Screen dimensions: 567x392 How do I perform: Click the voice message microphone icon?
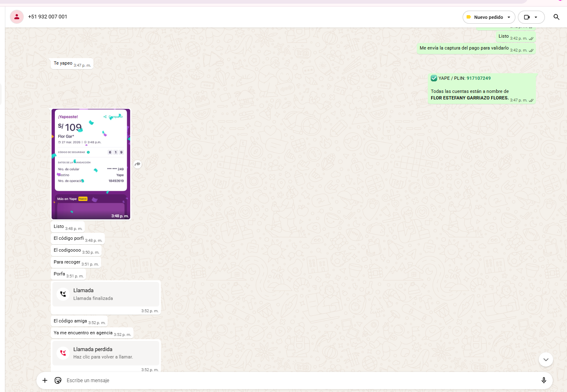click(x=544, y=381)
